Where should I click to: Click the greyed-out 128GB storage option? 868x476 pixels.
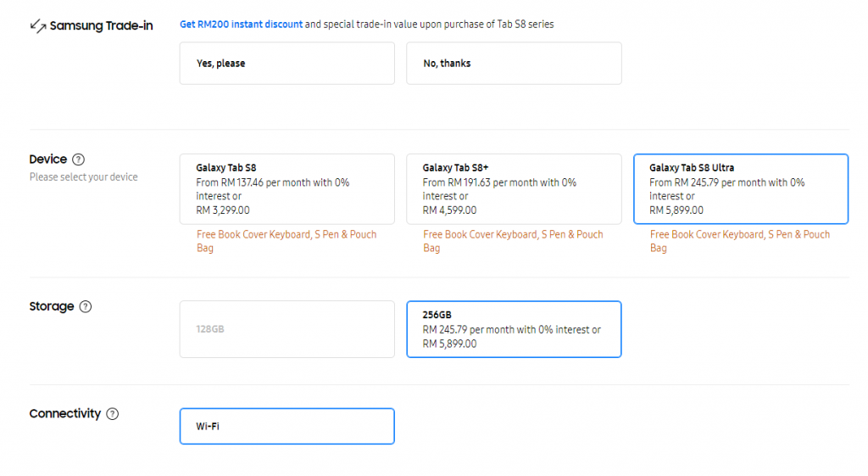287,329
